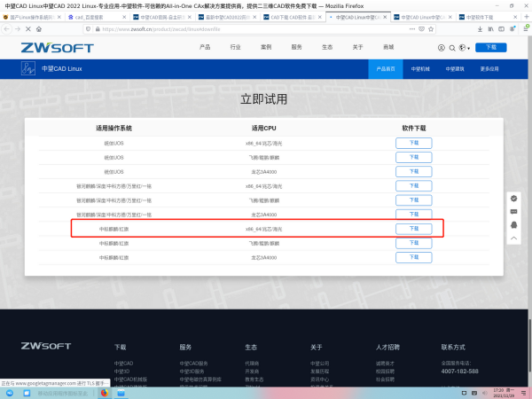
Task: Open the taskbar start menu icon
Action: pos(10,393)
